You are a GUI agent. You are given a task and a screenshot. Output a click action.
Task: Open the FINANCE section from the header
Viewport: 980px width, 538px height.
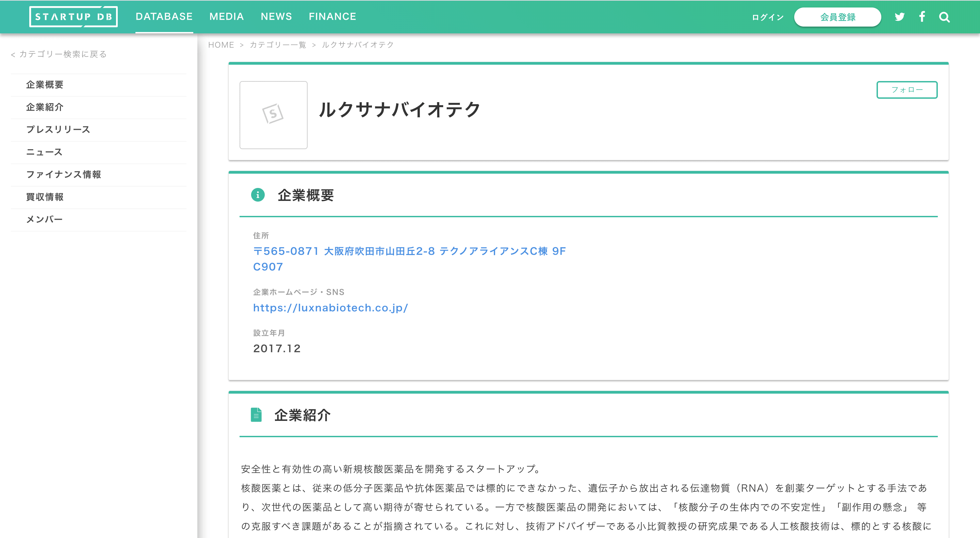coord(332,16)
